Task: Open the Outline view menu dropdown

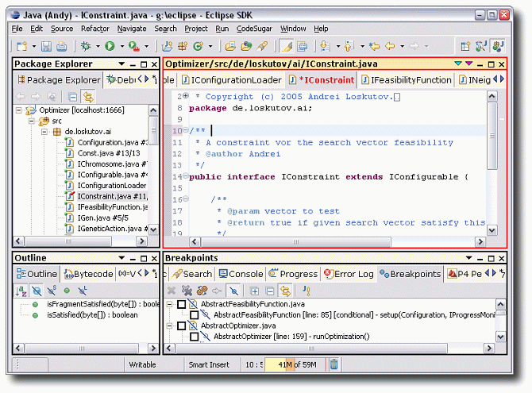Action: 121,258
